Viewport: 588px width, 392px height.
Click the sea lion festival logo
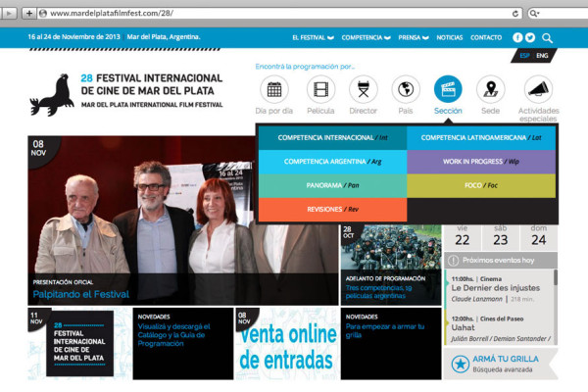coord(52,95)
